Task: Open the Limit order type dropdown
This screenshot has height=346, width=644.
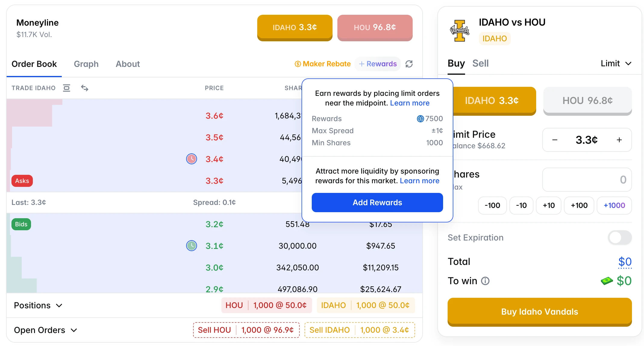Action: [x=616, y=63]
